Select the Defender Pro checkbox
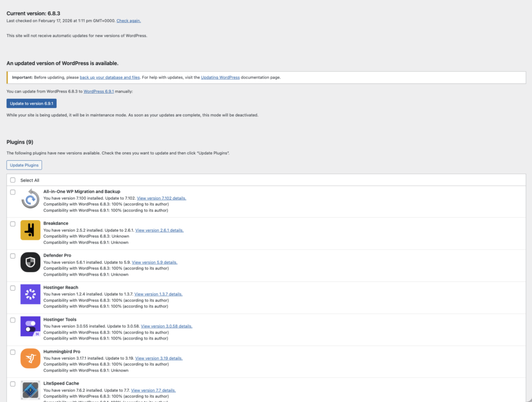 click(13, 256)
